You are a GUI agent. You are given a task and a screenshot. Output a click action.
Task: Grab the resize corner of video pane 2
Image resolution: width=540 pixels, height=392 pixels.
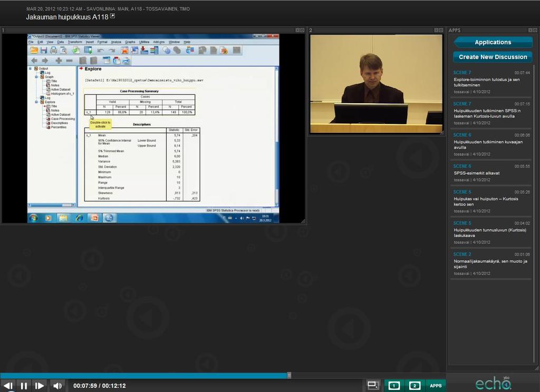[x=441, y=132]
